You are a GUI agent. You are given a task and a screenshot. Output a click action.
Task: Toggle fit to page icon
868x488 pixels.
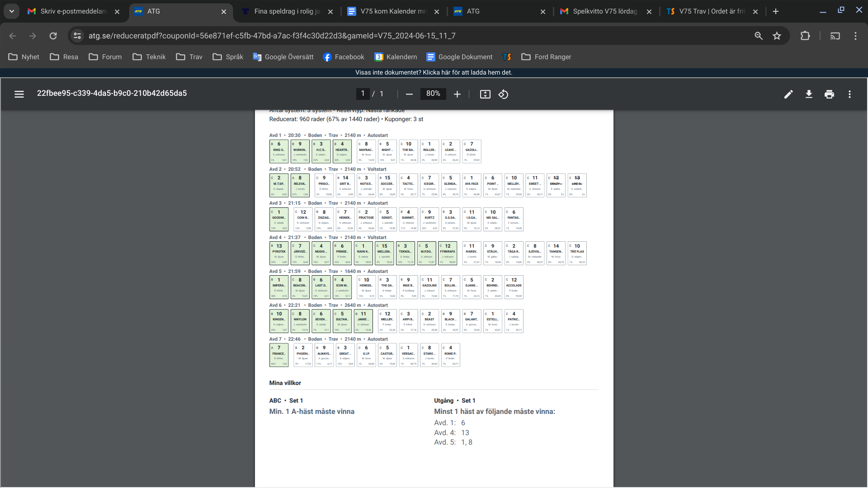point(485,94)
